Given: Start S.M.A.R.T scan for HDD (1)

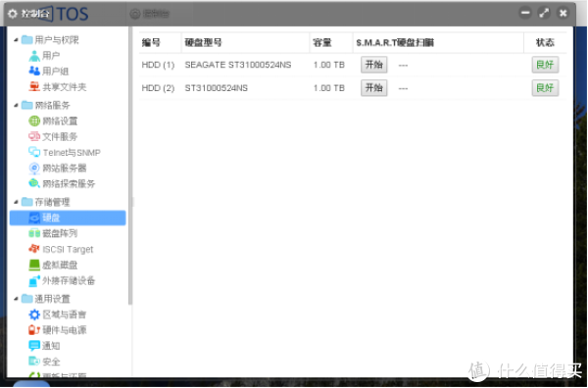Looking at the screenshot, I should pyautogui.click(x=374, y=65).
